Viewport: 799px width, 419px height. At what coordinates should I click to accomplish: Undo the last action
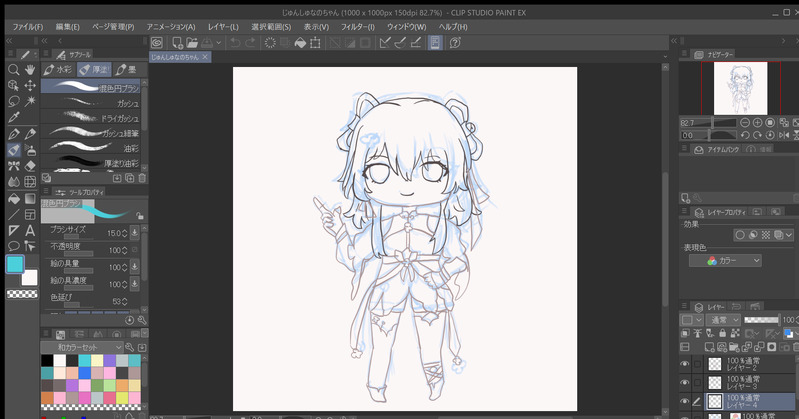[x=235, y=43]
